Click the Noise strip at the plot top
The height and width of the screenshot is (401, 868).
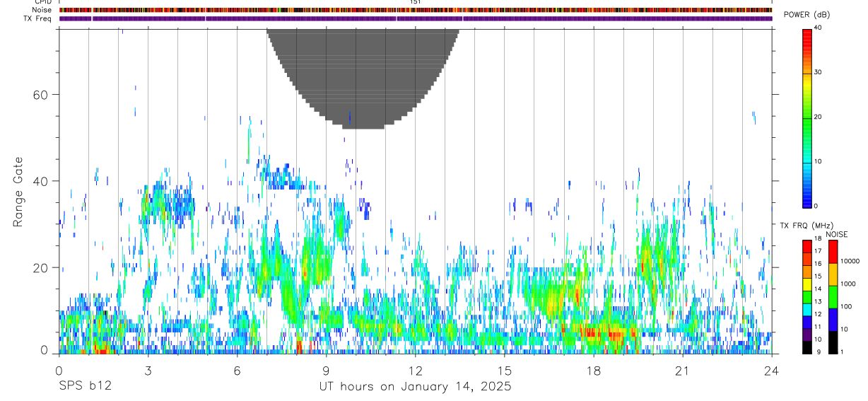pos(416,10)
